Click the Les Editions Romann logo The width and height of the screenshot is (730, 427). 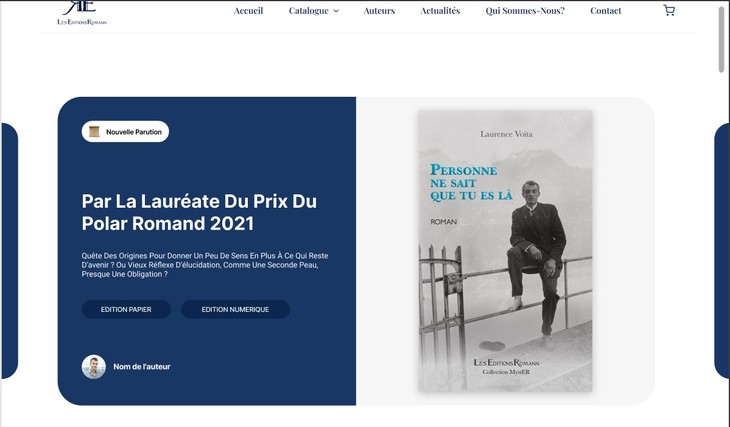tap(82, 13)
